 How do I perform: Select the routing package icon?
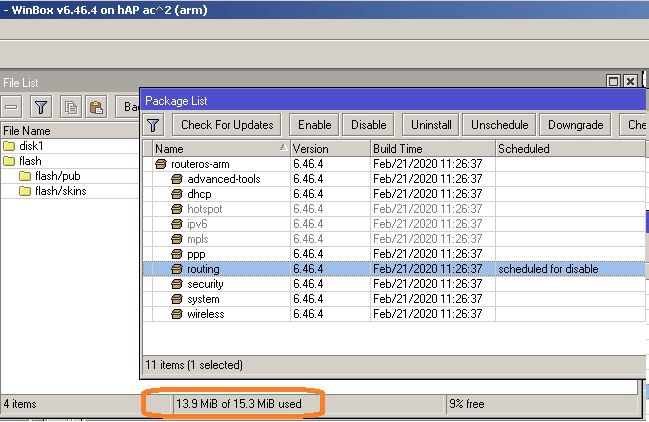(x=177, y=269)
